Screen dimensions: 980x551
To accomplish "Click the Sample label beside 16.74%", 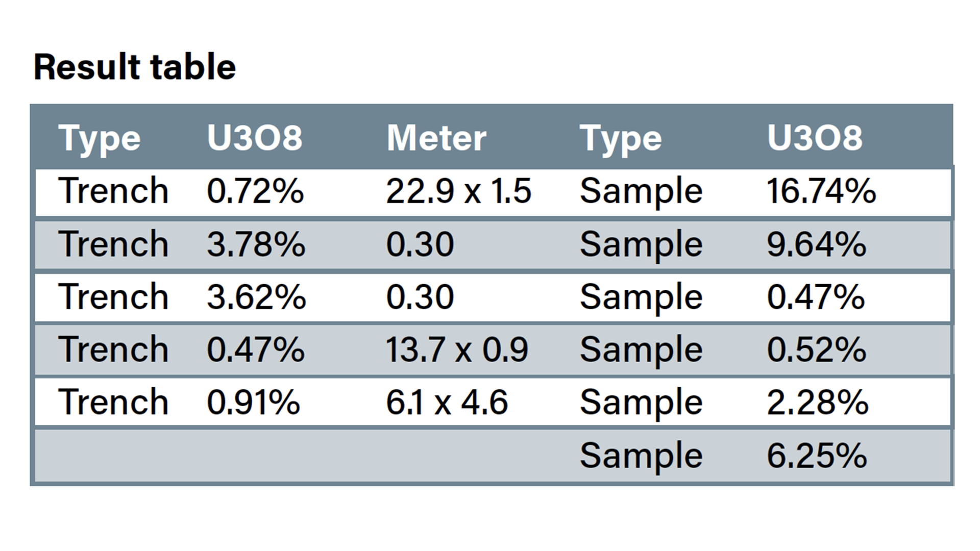I will [641, 191].
